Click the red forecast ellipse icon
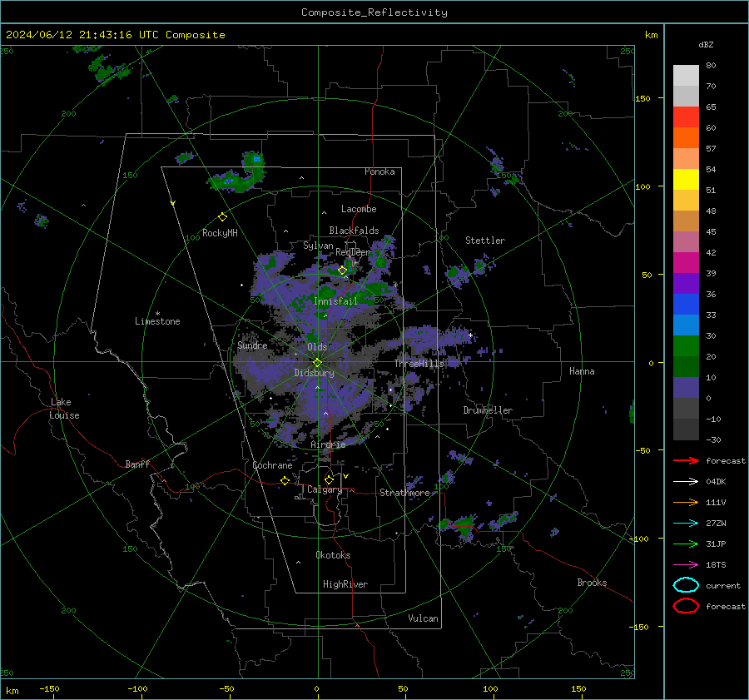Screen dimensions: 749x700 (686, 606)
